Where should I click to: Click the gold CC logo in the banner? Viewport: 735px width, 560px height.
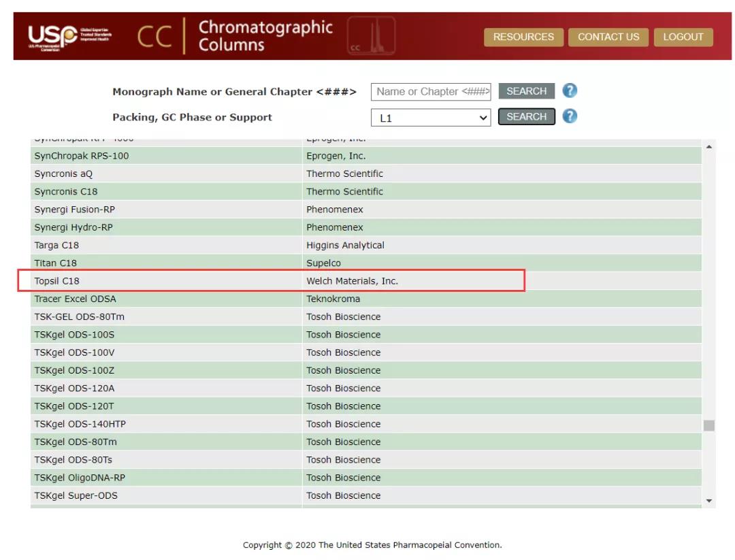point(154,37)
